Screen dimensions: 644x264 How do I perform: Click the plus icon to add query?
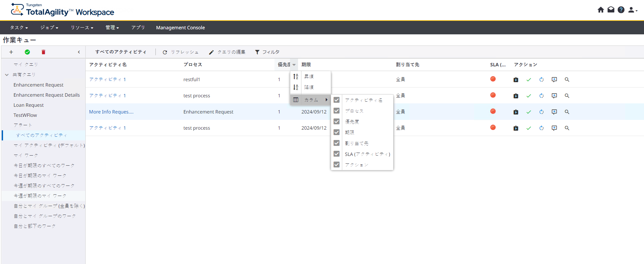click(x=11, y=52)
